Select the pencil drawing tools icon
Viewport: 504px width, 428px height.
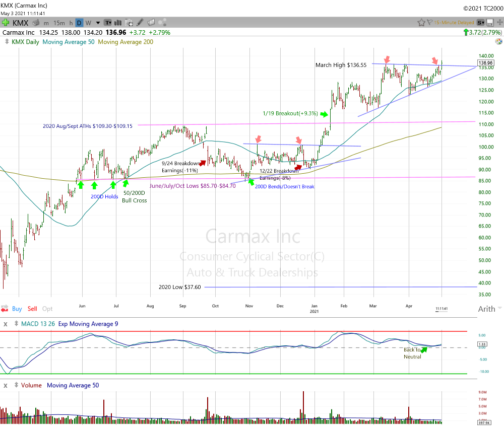pyautogui.click(x=140, y=23)
